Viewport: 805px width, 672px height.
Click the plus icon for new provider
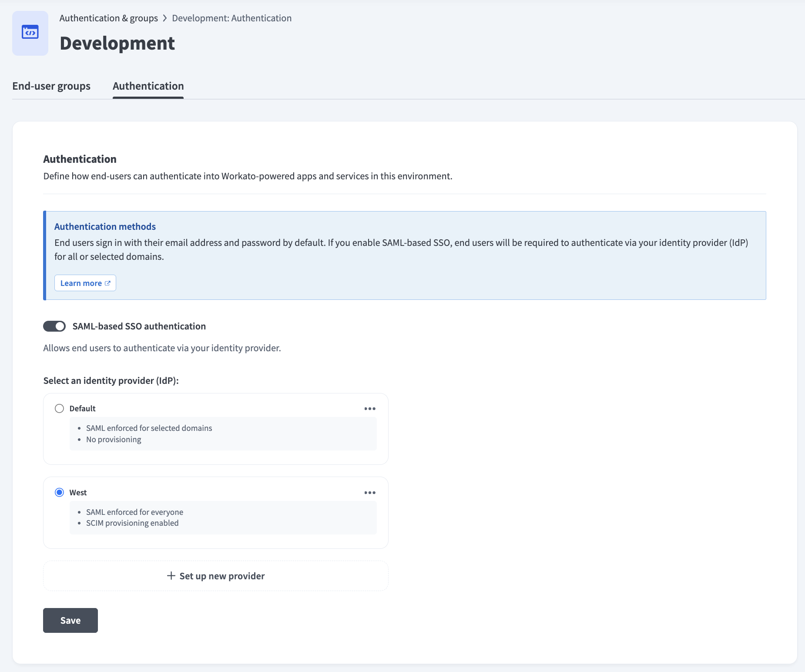[171, 576]
